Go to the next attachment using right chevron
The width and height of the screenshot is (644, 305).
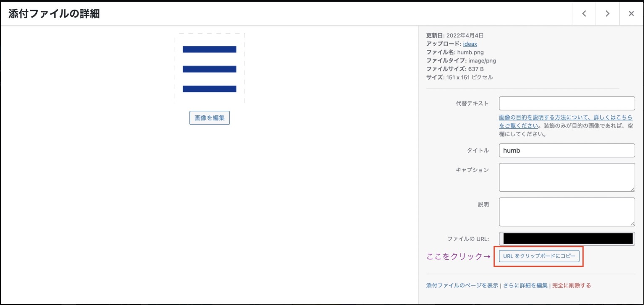(608, 14)
